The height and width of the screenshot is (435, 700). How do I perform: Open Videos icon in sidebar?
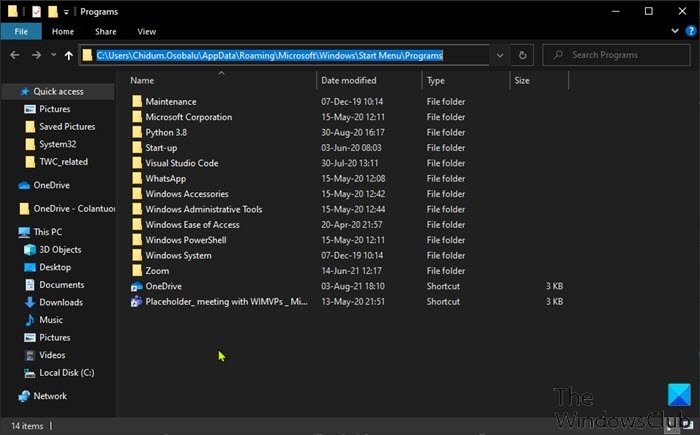click(30, 355)
